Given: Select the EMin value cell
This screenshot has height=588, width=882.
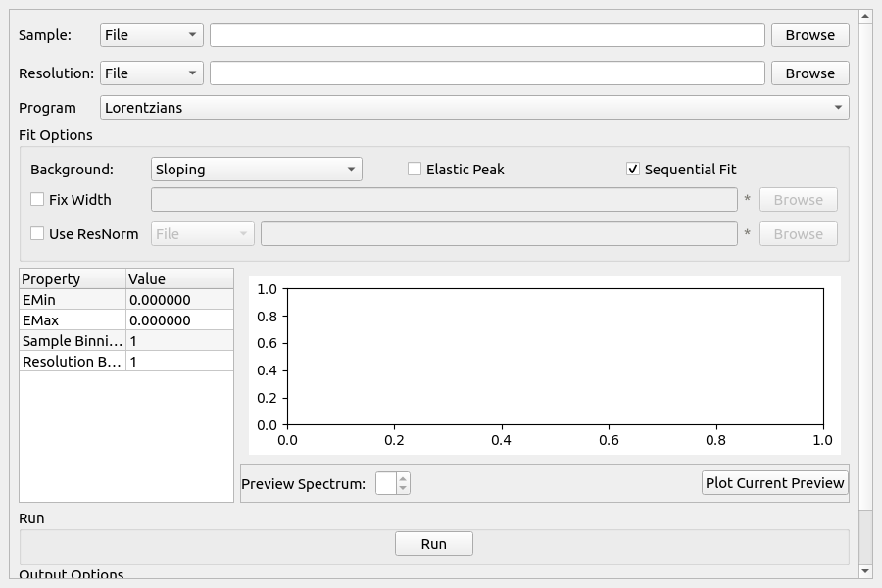Looking at the screenshot, I should 179,300.
